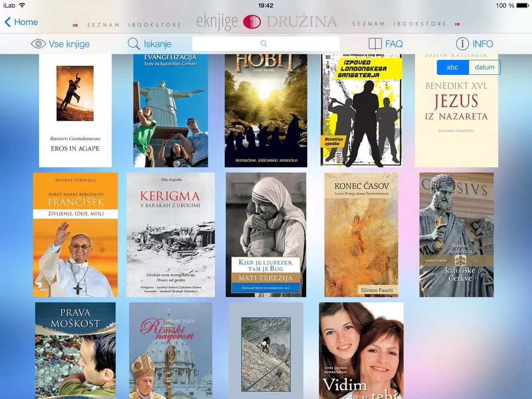Click the iLab carrier label

pyautogui.click(x=9, y=6)
